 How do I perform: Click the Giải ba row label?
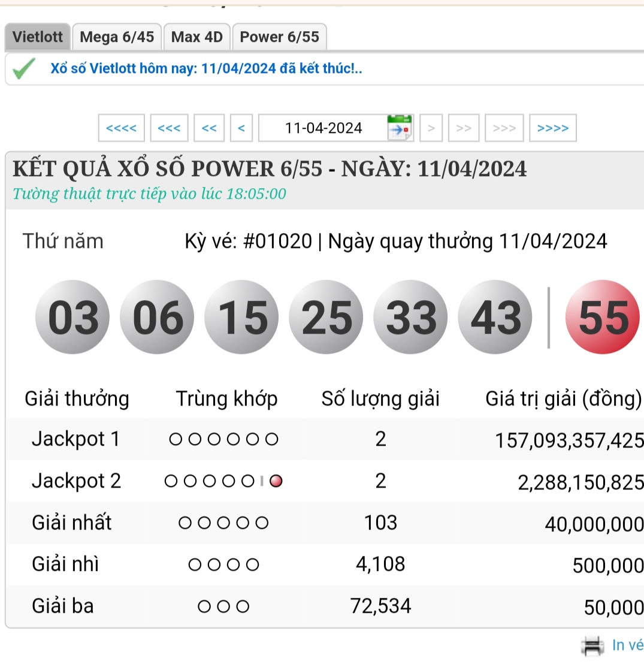point(63,606)
